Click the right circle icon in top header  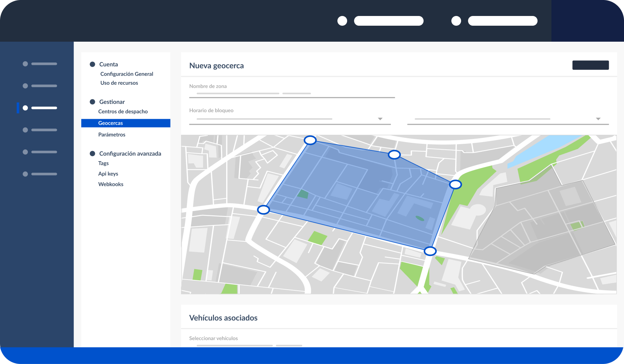click(456, 21)
